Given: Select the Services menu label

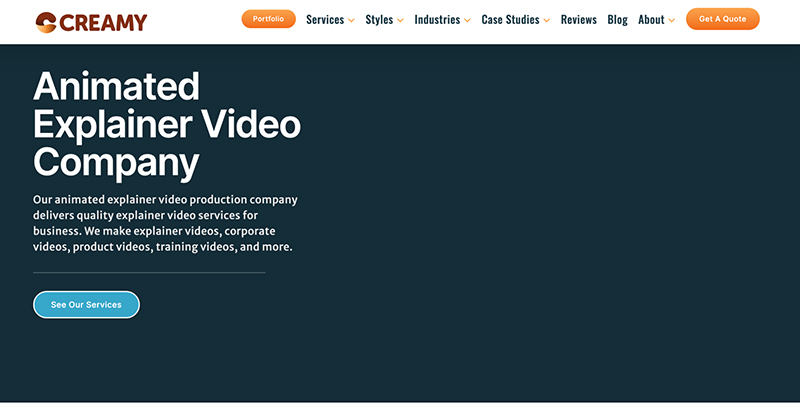Looking at the screenshot, I should [x=324, y=20].
